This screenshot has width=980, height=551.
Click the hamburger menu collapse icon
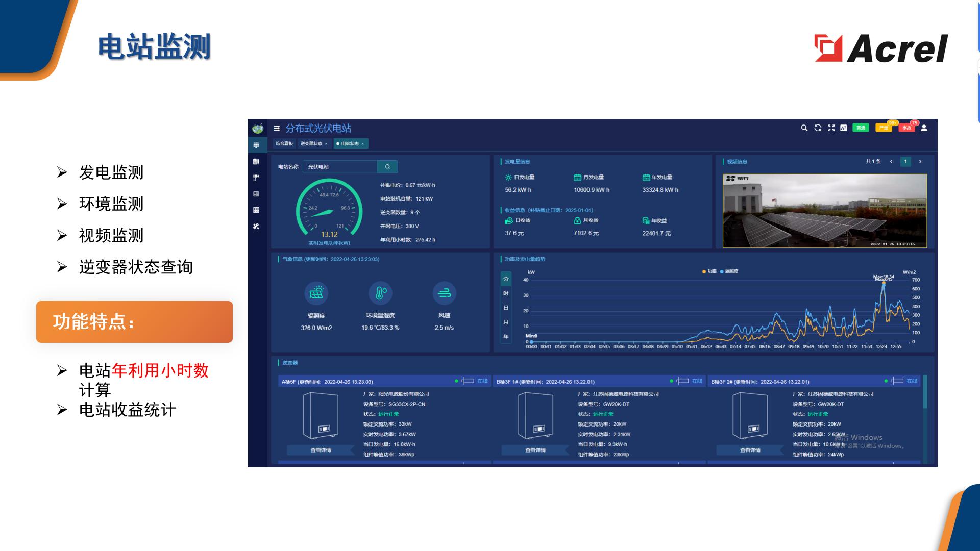(x=277, y=129)
